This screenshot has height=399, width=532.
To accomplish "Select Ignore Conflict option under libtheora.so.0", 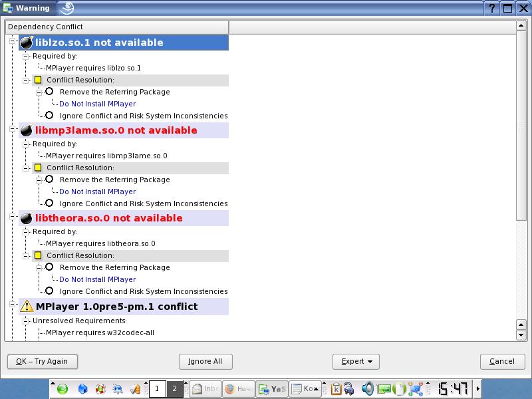I will [49, 291].
